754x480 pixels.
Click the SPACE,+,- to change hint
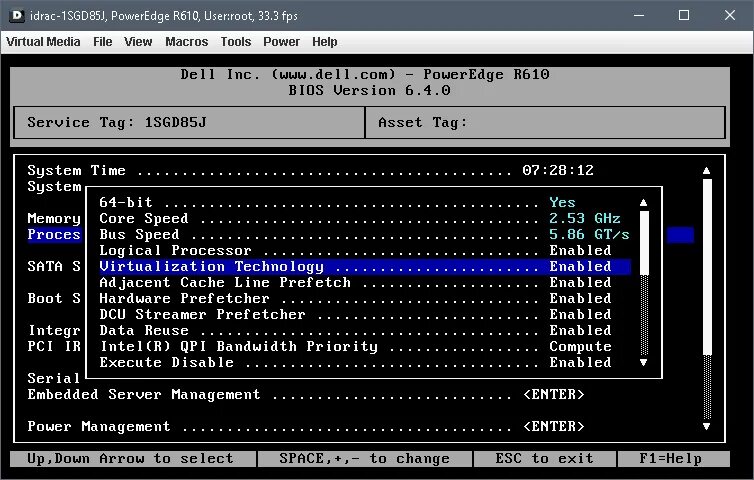tap(364, 458)
